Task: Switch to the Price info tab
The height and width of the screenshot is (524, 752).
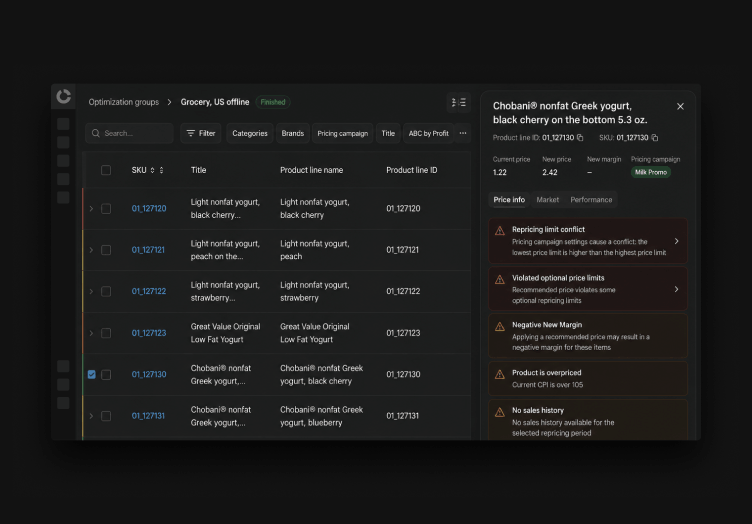Action: 509,199
